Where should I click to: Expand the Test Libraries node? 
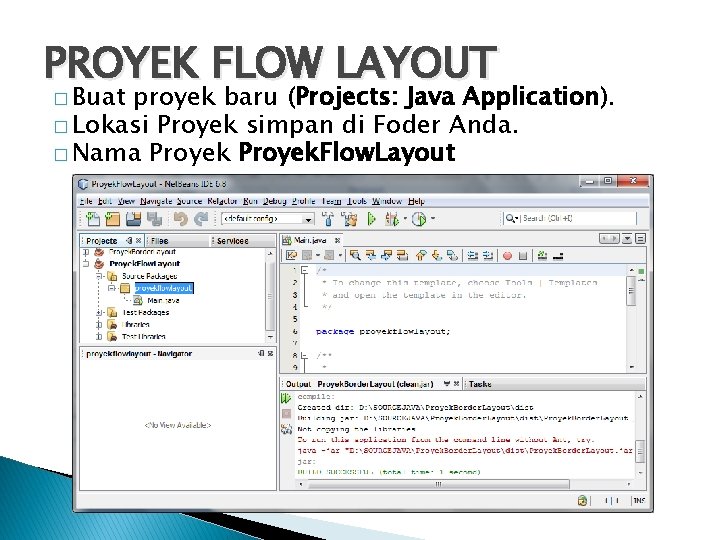pyautogui.click(x=99, y=336)
